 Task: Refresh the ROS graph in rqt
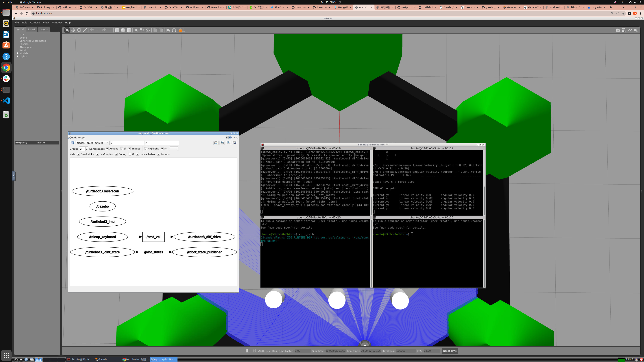tap(72, 143)
